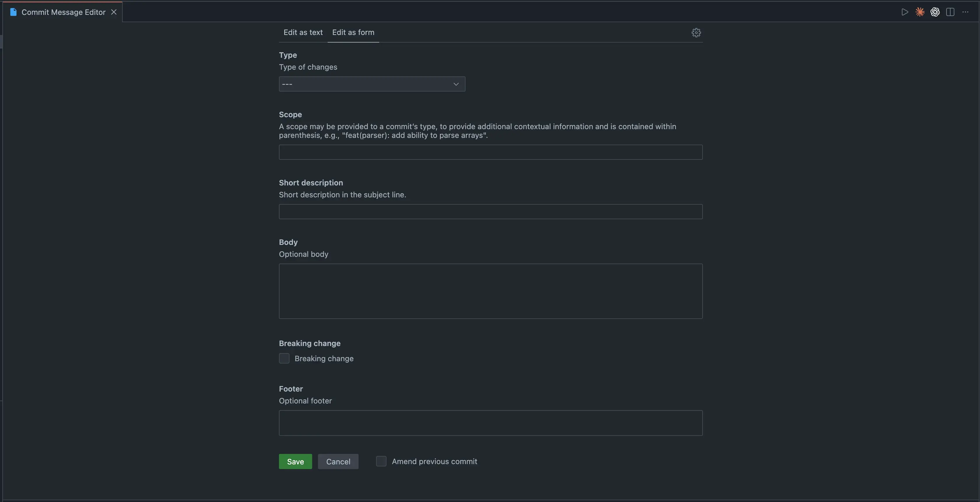The height and width of the screenshot is (502, 980).
Task: Close the Commit Message Editor tab
Action: click(113, 12)
